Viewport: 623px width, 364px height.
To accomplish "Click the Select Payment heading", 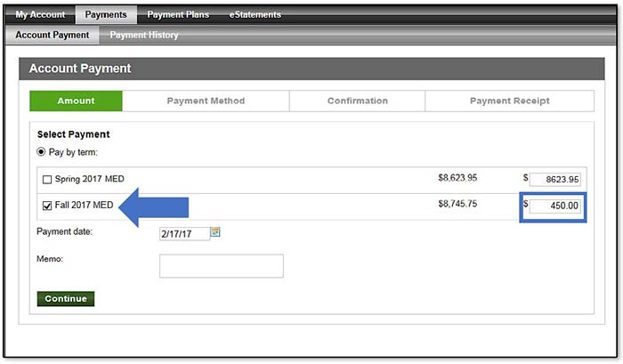I will click(74, 134).
